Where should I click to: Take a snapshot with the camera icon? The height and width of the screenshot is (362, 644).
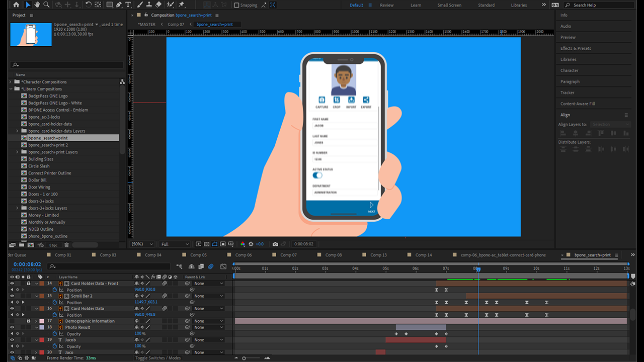pos(275,244)
